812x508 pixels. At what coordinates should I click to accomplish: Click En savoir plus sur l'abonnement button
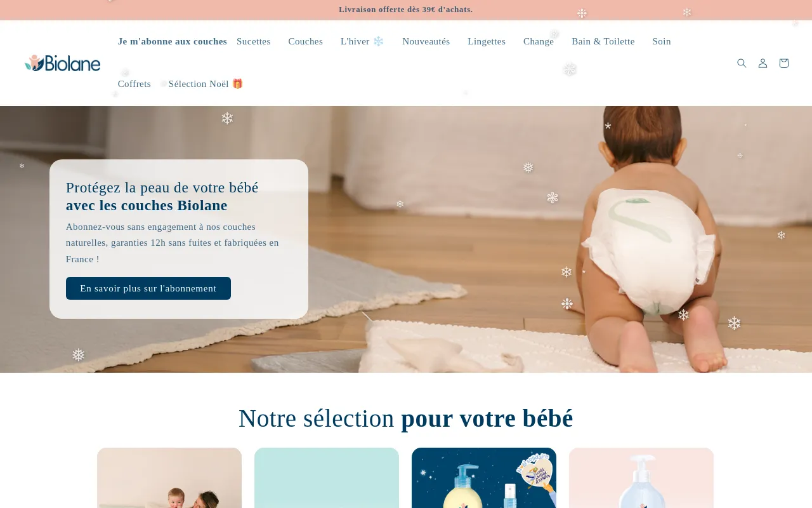148,288
